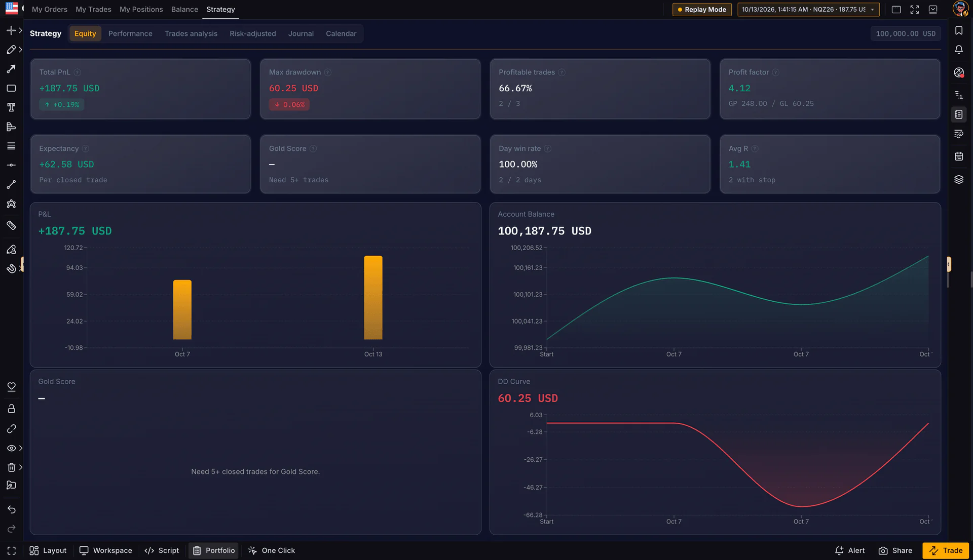Click the Trade button
Image resolution: width=973 pixels, height=560 pixels.
[946, 550]
